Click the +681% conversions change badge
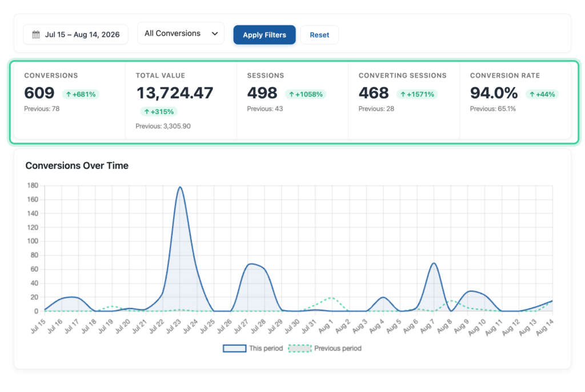 tap(81, 94)
